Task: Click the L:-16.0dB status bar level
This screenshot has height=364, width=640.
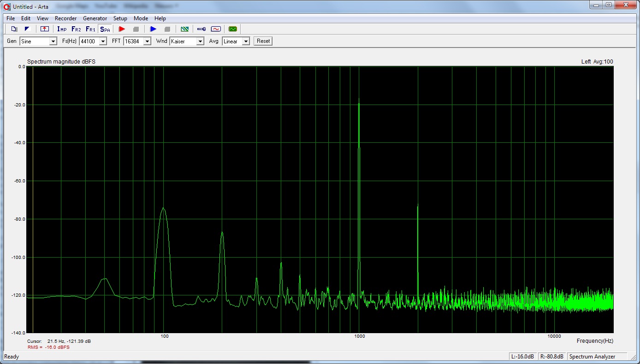Action: [522, 357]
